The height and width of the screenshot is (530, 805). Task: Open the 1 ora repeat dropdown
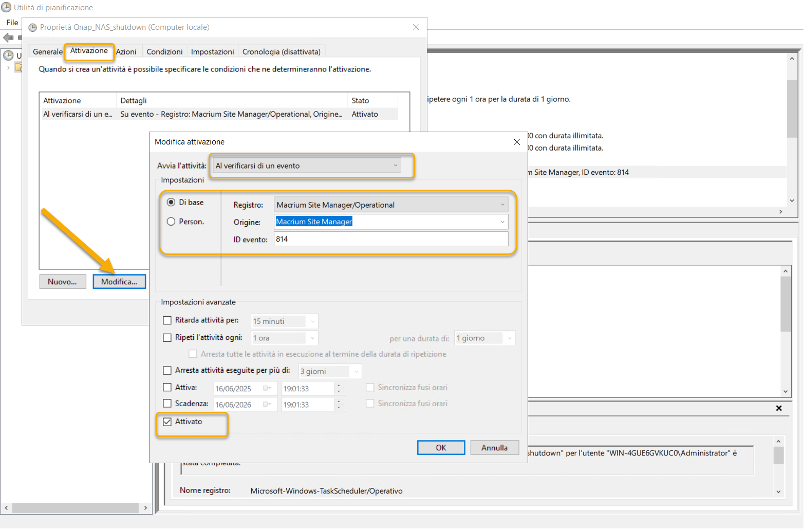coord(284,338)
